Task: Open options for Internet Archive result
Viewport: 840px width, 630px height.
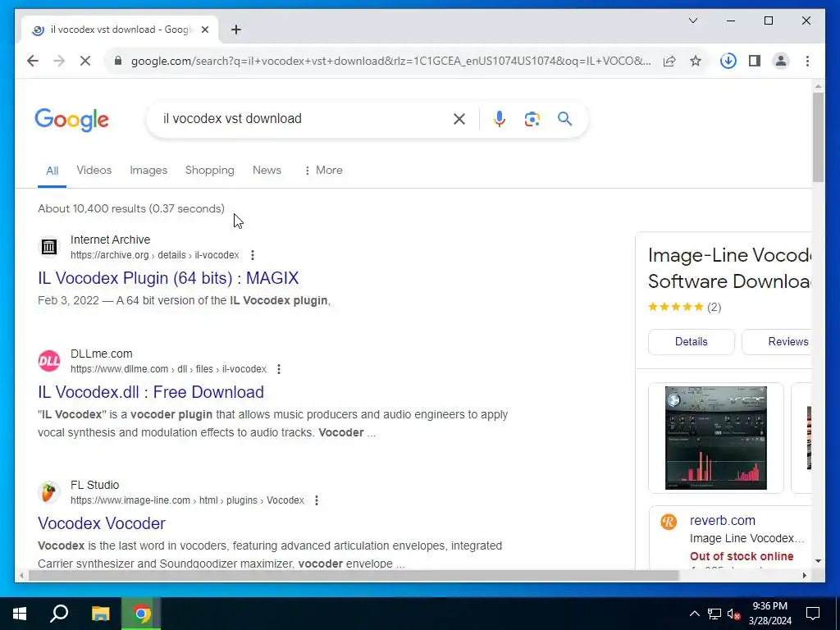Action: tap(253, 256)
